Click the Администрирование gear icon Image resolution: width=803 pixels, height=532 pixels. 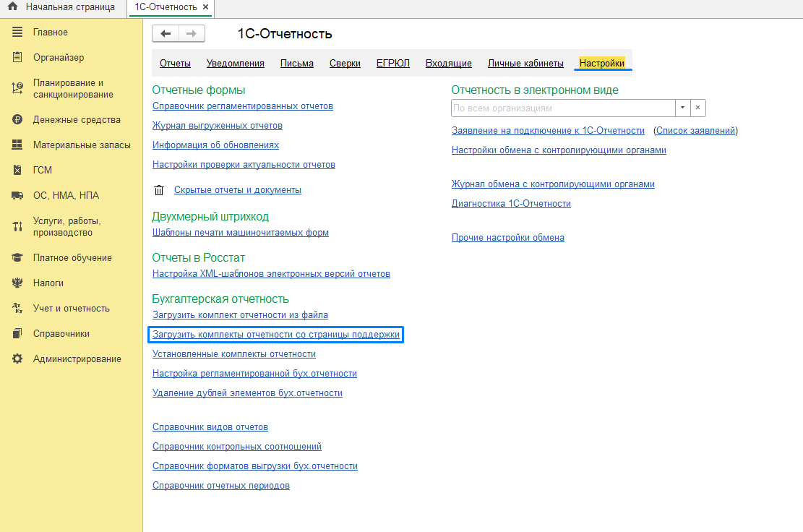(17, 359)
